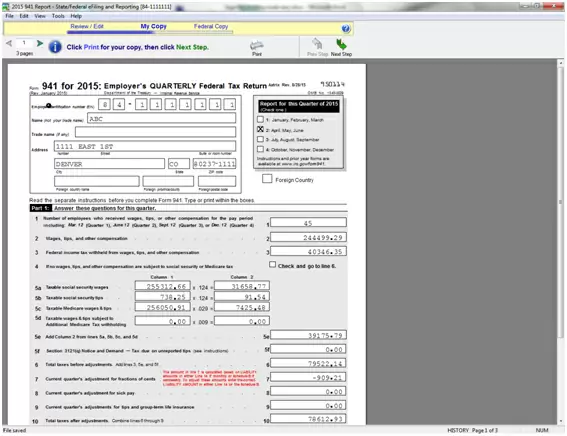The width and height of the screenshot is (567, 436).
Task: Tick the Foreign Country checkbox
Action: (x=267, y=179)
